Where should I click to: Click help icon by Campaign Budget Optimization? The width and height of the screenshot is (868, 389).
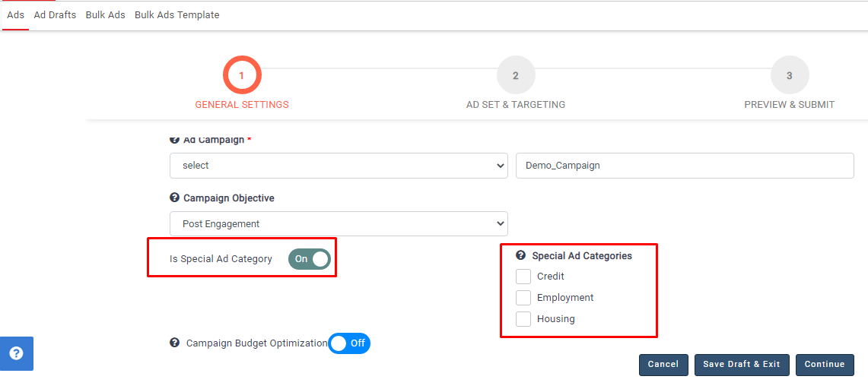click(175, 343)
